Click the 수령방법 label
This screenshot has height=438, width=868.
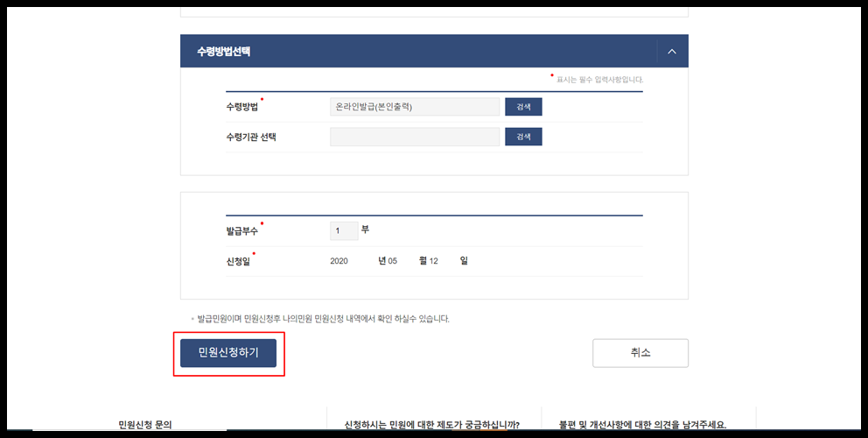pyautogui.click(x=241, y=107)
